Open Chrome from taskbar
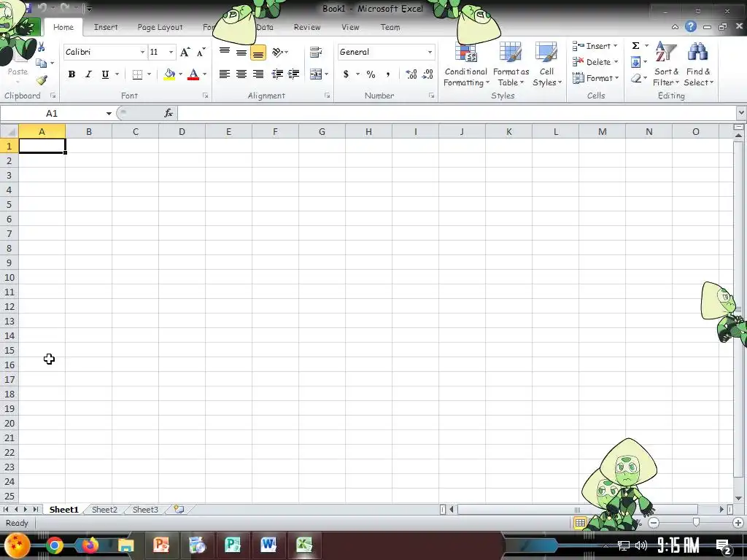The width and height of the screenshot is (747, 560). click(x=55, y=545)
